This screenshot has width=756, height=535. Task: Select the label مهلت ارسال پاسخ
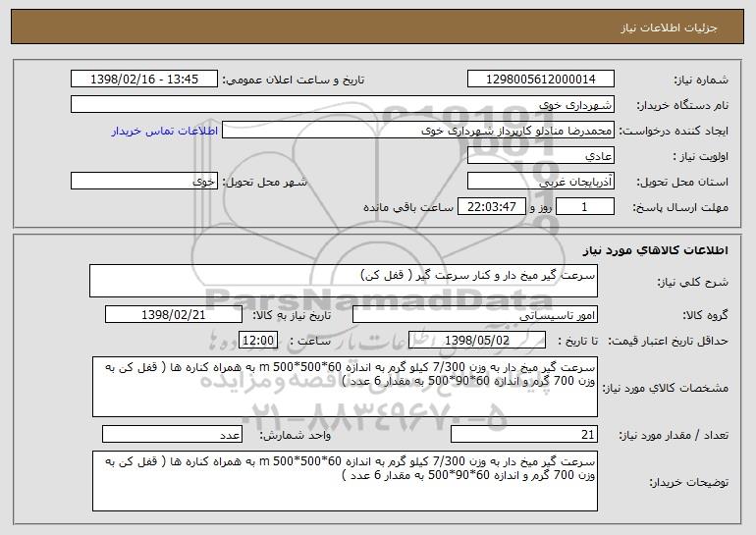pyautogui.click(x=680, y=208)
